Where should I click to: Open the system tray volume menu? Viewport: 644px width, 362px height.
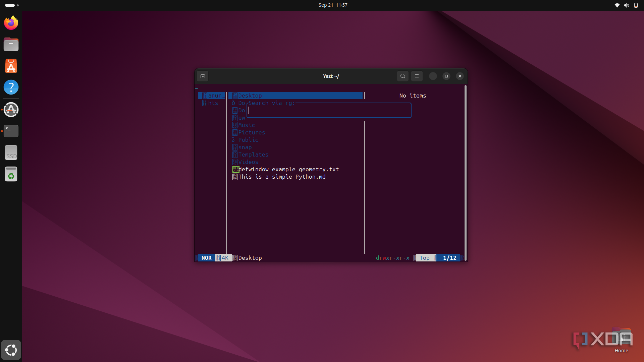pyautogui.click(x=626, y=5)
